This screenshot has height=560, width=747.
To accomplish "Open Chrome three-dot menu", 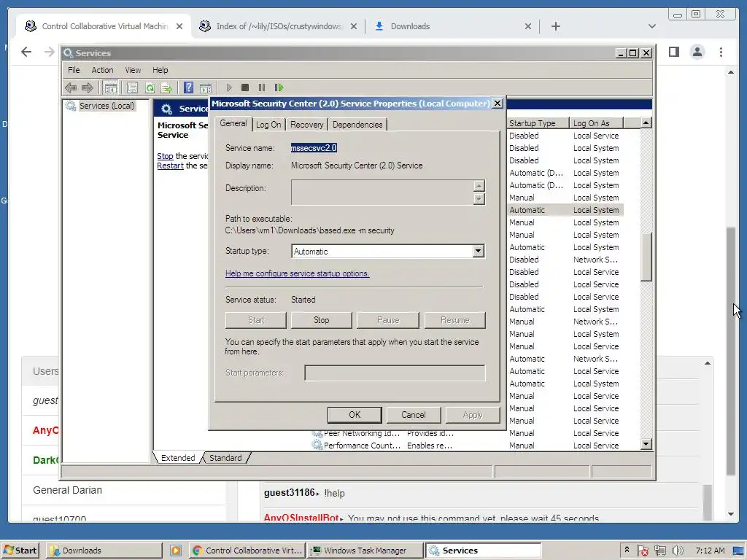I will click(721, 52).
